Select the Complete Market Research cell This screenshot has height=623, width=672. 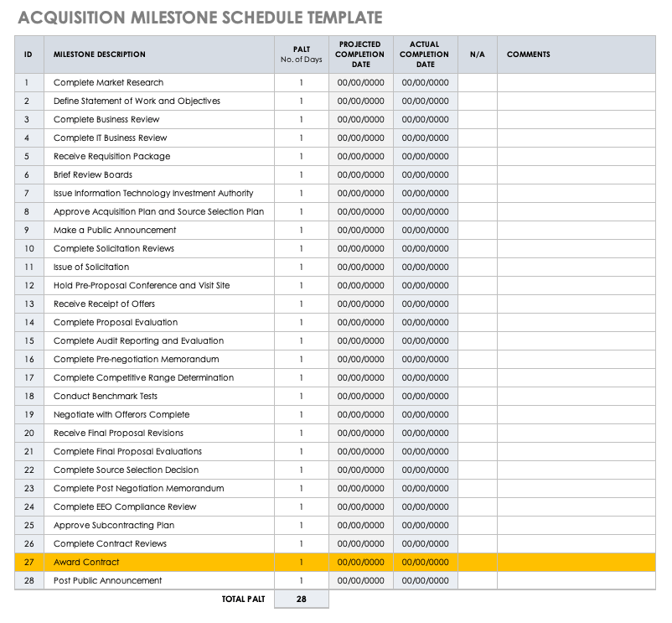click(x=108, y=83)
